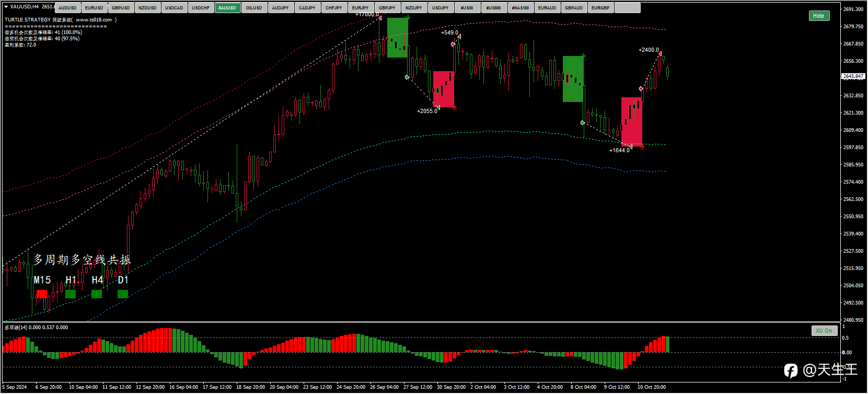The image size is (868, 394).
Task: Click the 10 Oct 20:00 time label
Action: pos(652,387)
